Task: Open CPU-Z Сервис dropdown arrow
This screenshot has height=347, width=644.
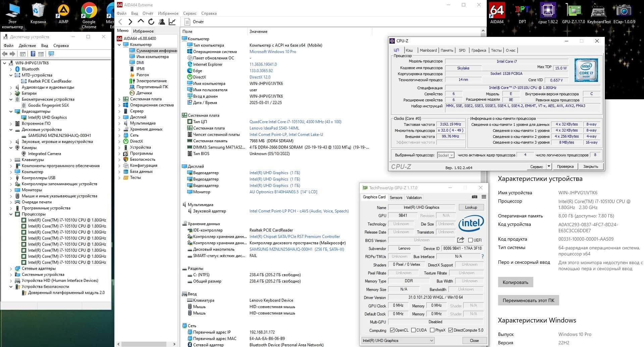Action: click(549, 166)
